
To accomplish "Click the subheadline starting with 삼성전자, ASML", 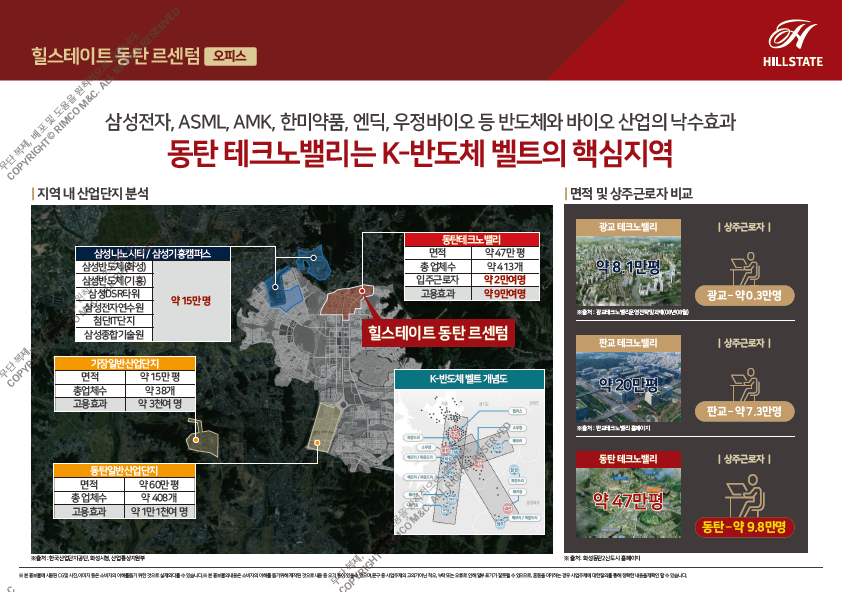I will pos(420,121).
